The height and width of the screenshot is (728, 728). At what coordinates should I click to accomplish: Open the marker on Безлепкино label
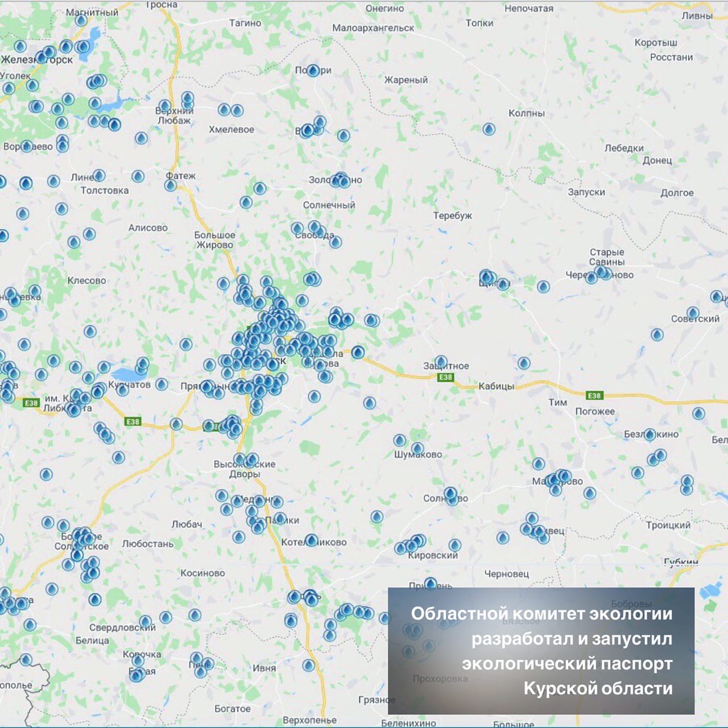tap(650, 435)
